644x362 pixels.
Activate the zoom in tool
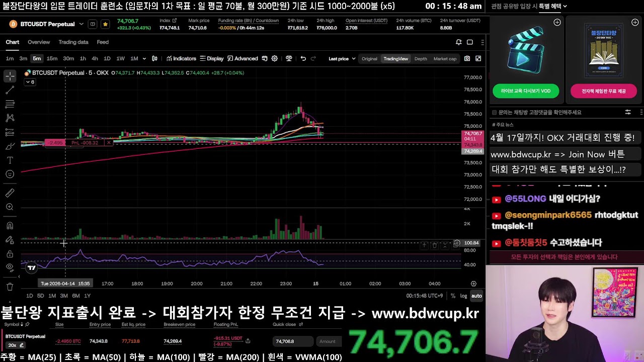10,207
